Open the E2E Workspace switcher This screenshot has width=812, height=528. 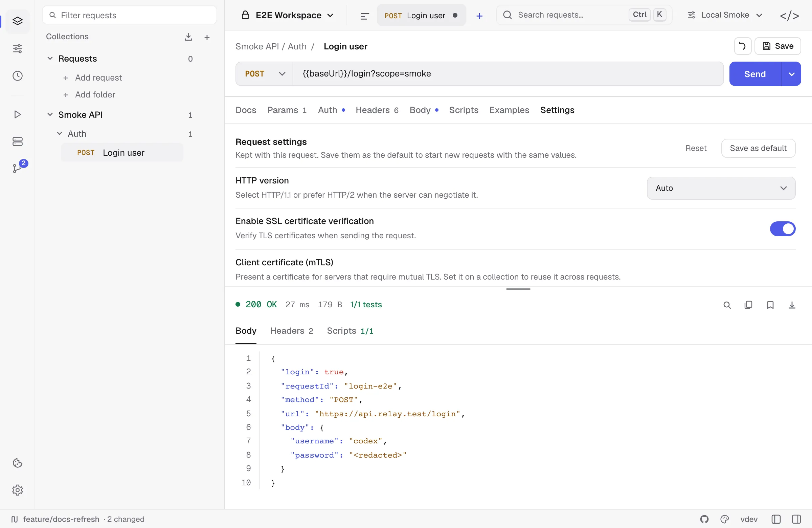(288, 15)
